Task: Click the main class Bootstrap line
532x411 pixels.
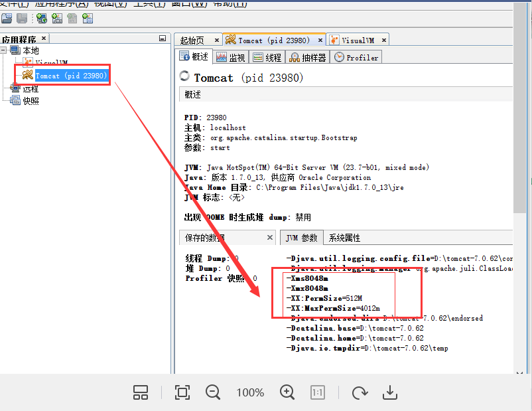Action: (x=271, y=137)
